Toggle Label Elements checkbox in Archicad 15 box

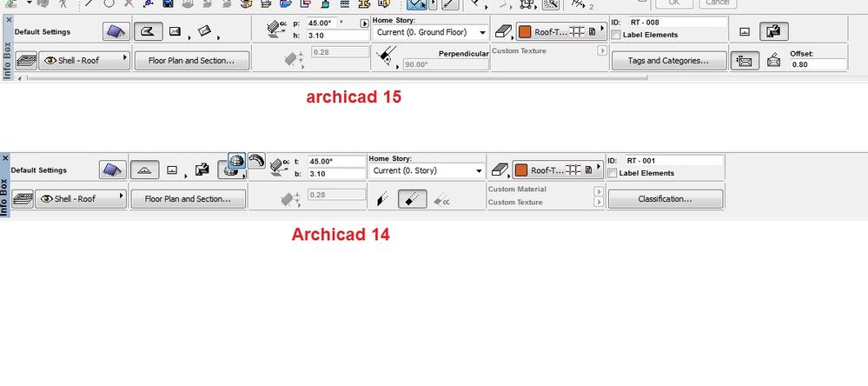pos(615,35)
